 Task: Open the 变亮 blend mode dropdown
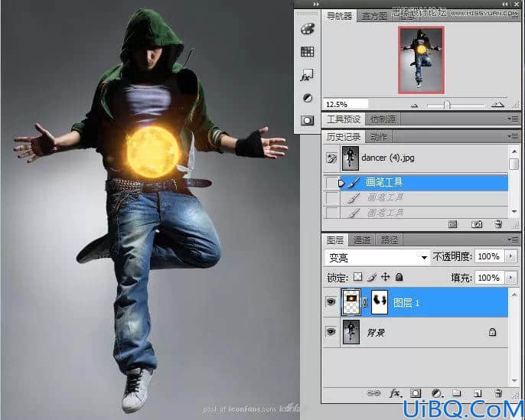pyautogui.click(x=377, y=257)
